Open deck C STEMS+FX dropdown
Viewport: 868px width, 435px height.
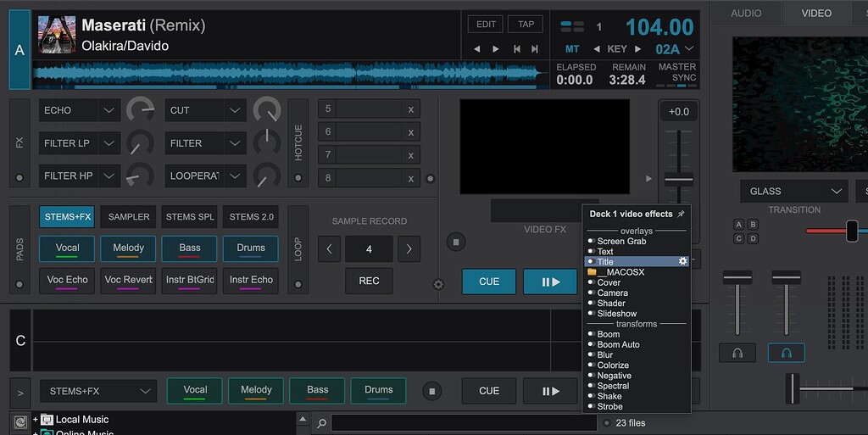coord(98,391)
